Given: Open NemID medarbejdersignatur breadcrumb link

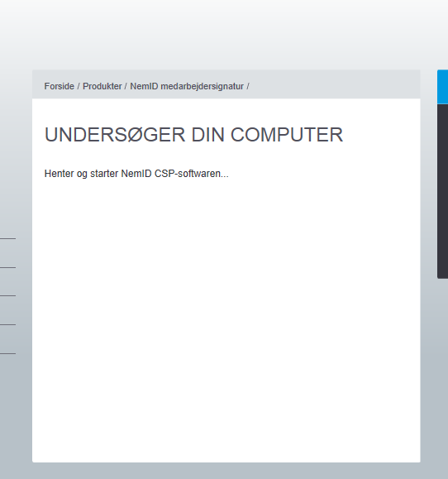Looking at the screenshot, I should click(x=187, y=87).
